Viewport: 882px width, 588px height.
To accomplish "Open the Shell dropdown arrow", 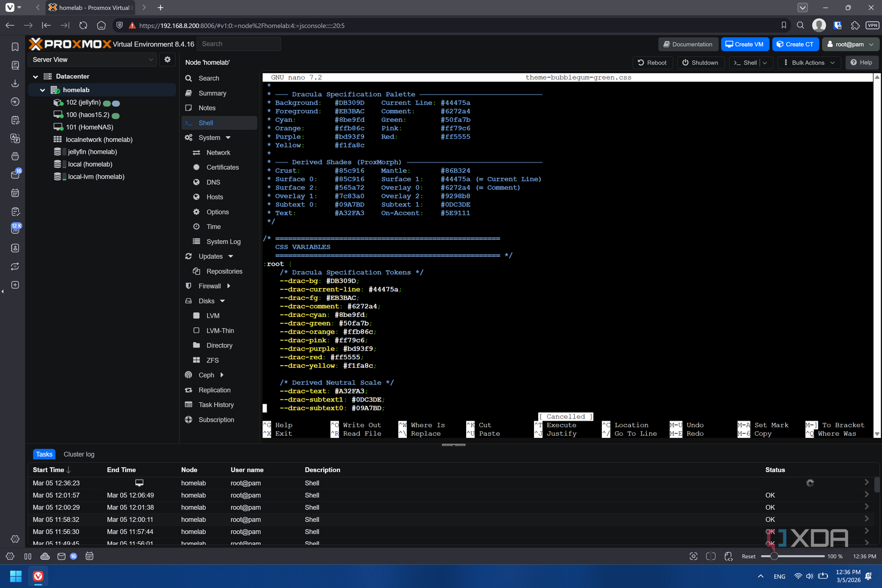I will [x=765, y=63].
